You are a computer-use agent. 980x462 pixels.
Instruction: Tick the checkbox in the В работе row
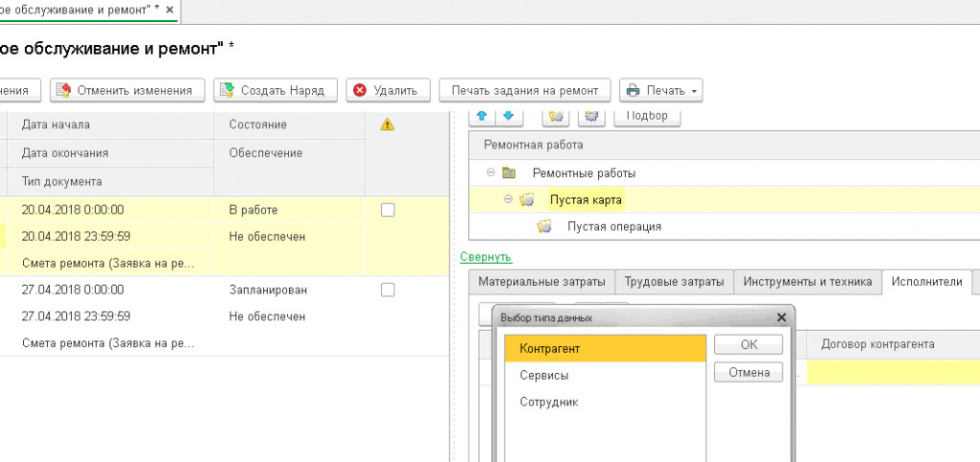tap(388, 210)
